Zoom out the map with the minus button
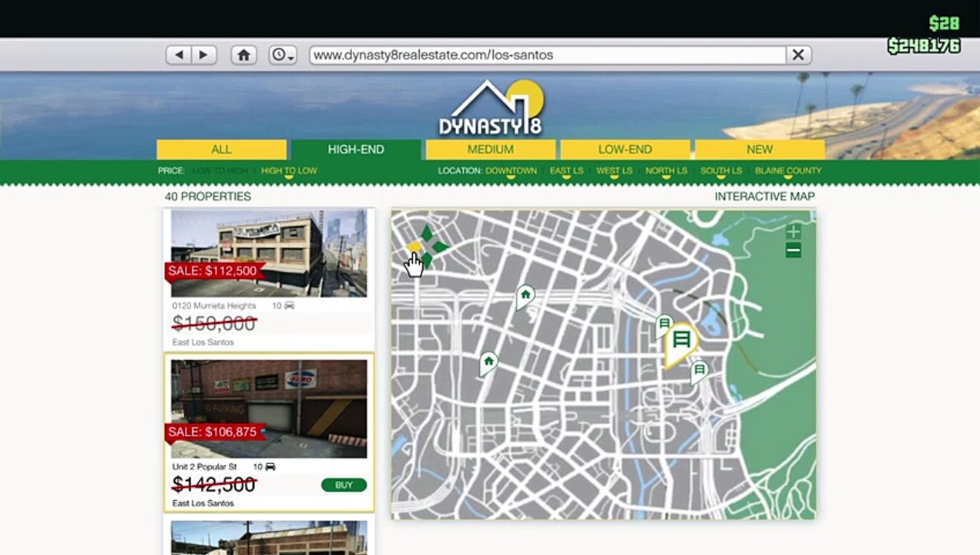980x555 pixels. (794, 251)
